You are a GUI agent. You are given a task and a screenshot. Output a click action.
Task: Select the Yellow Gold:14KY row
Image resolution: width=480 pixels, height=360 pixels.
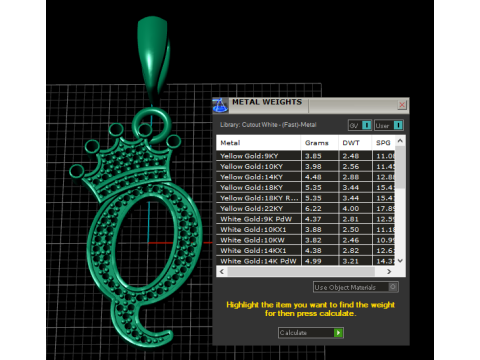(306, 177)
